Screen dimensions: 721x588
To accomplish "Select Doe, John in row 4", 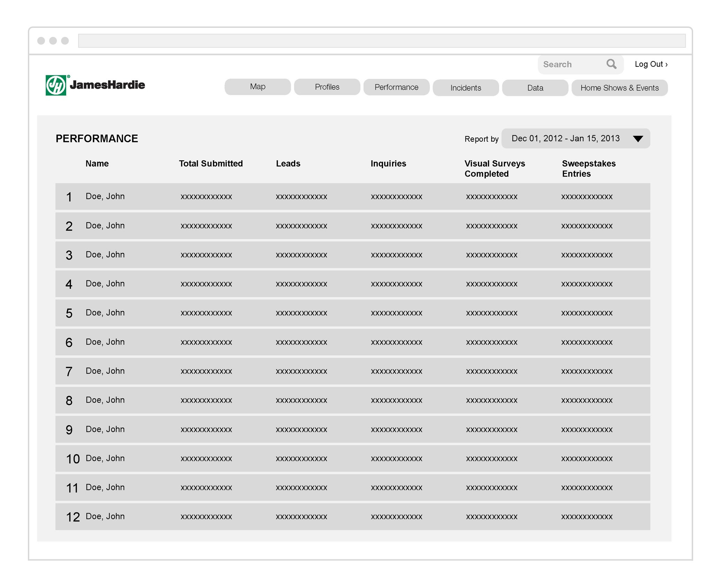I will [x=105, y=284].
